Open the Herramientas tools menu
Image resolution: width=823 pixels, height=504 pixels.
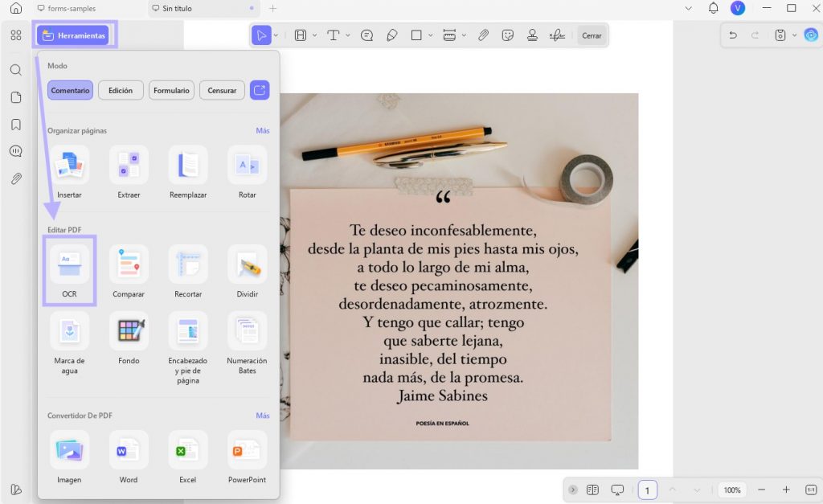(x=73, y=35)
